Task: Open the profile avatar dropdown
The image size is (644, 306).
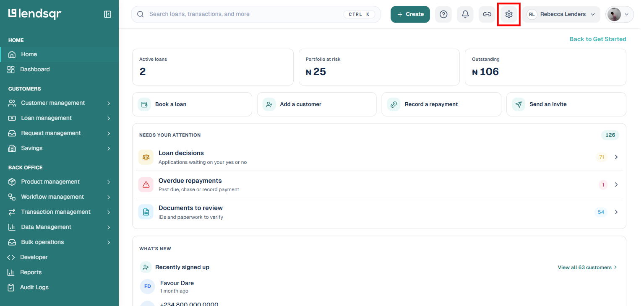Action: [x=620, y=14]
